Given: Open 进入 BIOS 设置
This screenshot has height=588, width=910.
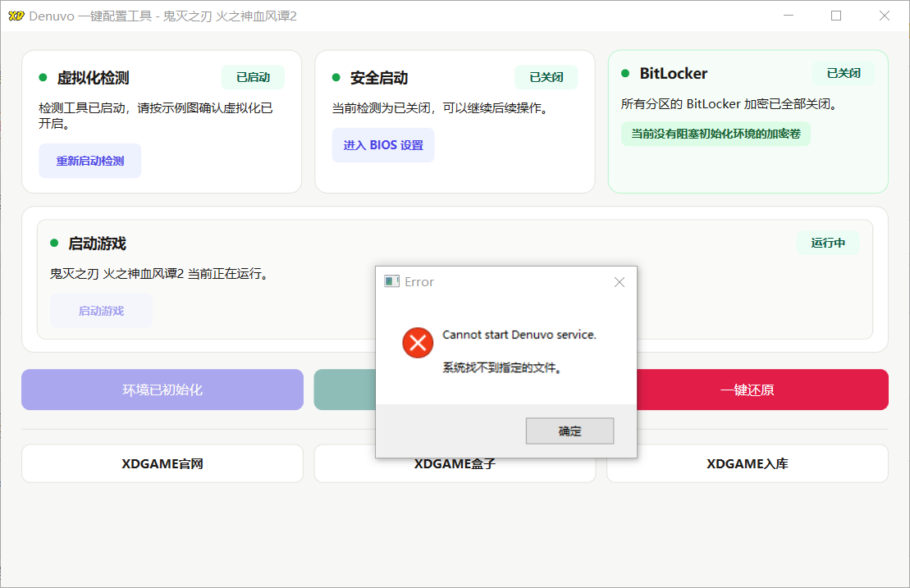Looking at the screenshot, I should pos(383,145).
